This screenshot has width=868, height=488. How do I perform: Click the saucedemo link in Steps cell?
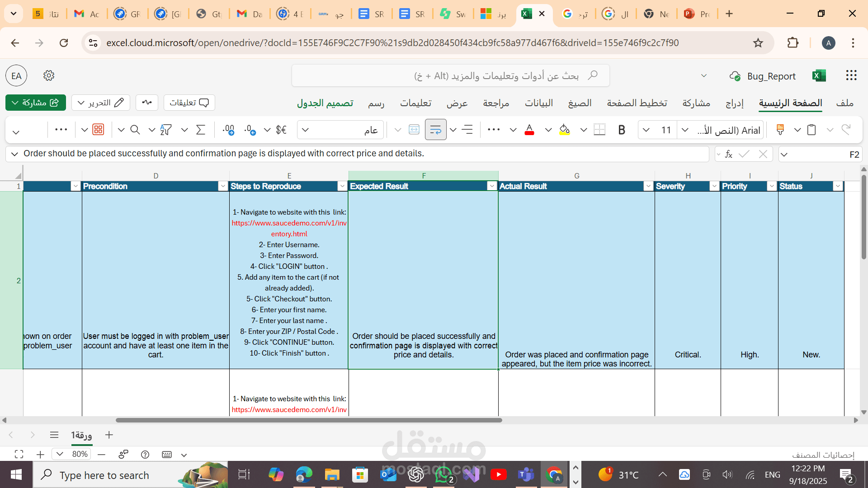289,223
